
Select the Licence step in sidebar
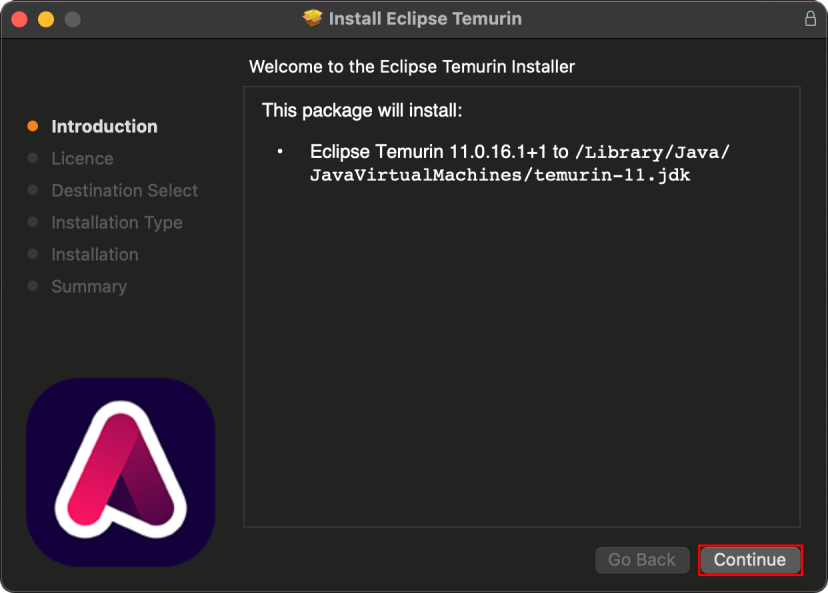[x=82, y=158]
